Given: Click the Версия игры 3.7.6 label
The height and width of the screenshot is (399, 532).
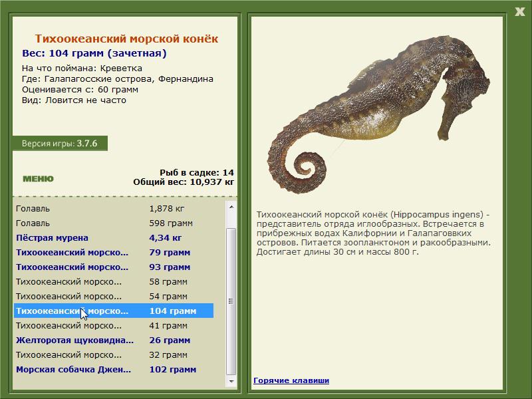Looking at the screenshot, I should coord(60,144).
